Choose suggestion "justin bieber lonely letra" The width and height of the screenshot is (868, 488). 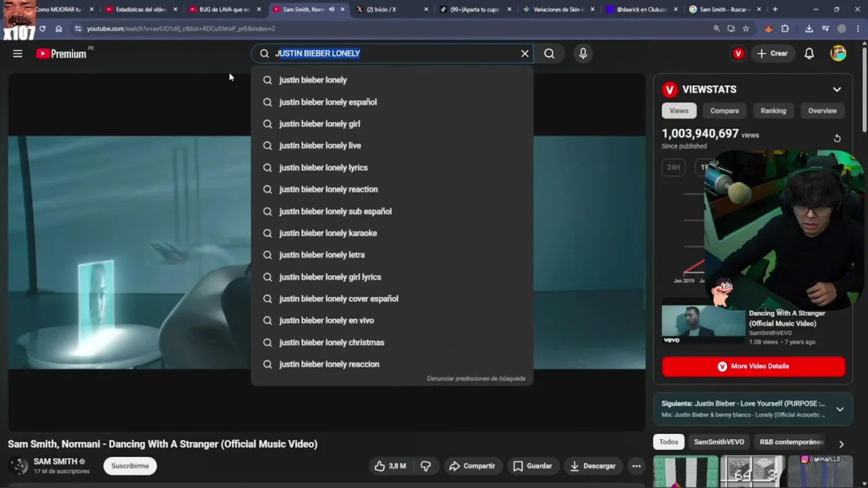pyautogui.click(x=392, y=255)
